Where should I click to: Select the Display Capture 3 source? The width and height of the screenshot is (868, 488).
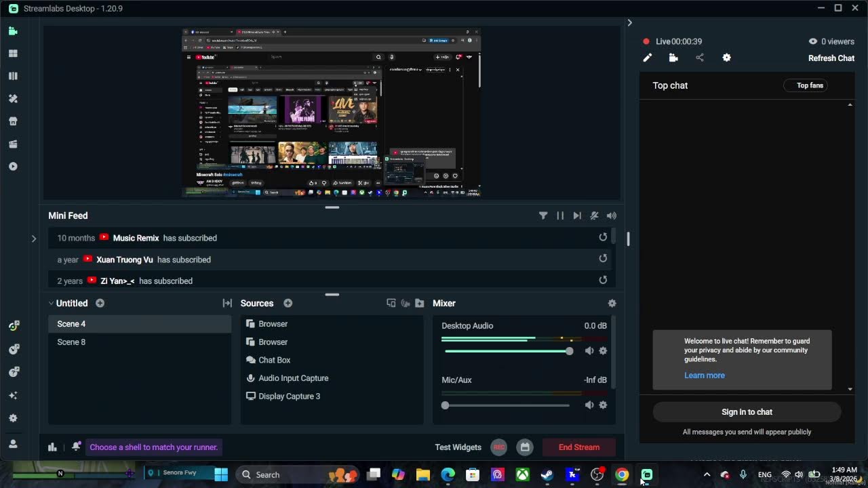(x=332, y=396)
